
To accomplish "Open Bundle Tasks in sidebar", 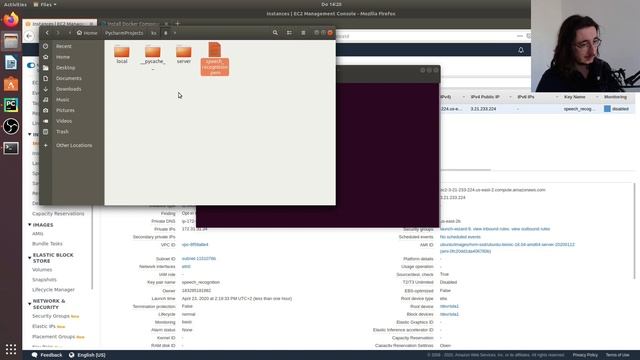I will click(x=47, y=244).
